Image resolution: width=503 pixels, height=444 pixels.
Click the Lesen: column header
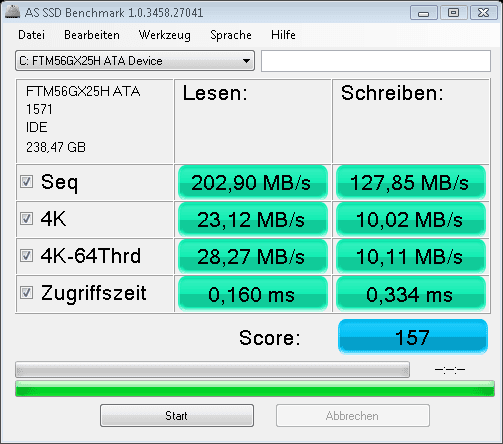(x=215, y=93)
